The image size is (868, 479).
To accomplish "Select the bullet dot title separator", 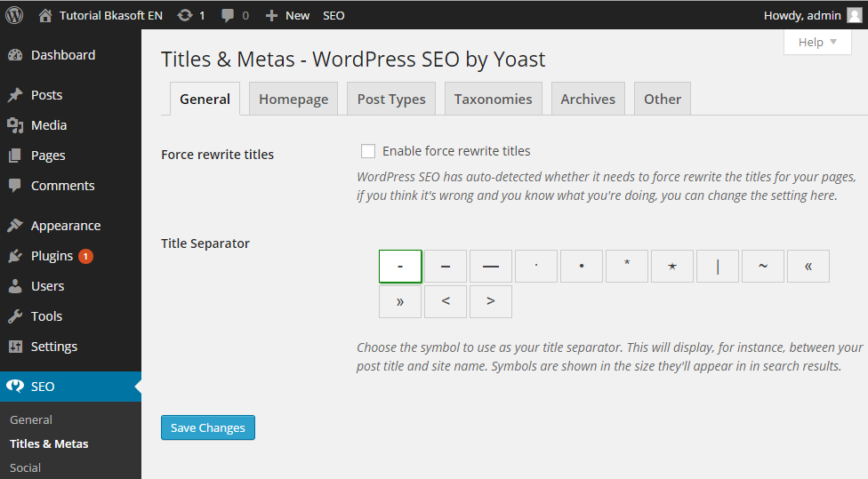I will pyautogui.click(x=582, y=266).
